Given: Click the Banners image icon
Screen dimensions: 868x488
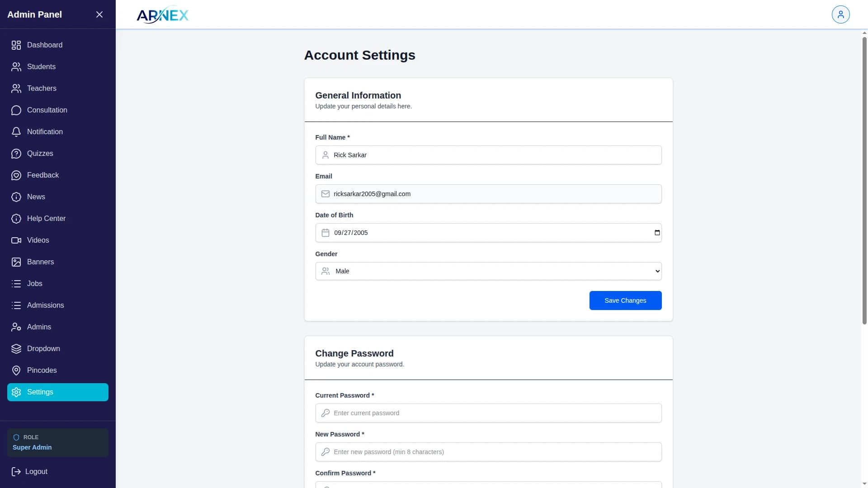Looking at the screenshot, I should click(x=16, y=262).
